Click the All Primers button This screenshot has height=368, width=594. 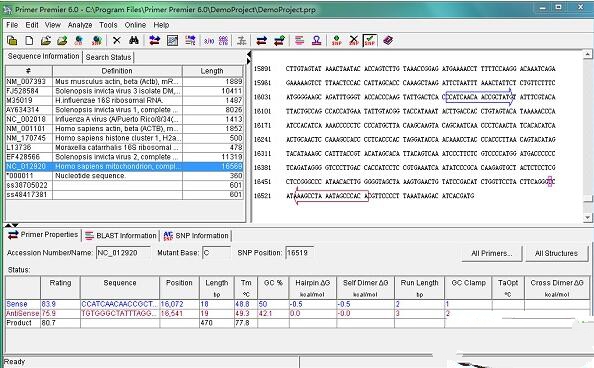[x=492, y=254]
